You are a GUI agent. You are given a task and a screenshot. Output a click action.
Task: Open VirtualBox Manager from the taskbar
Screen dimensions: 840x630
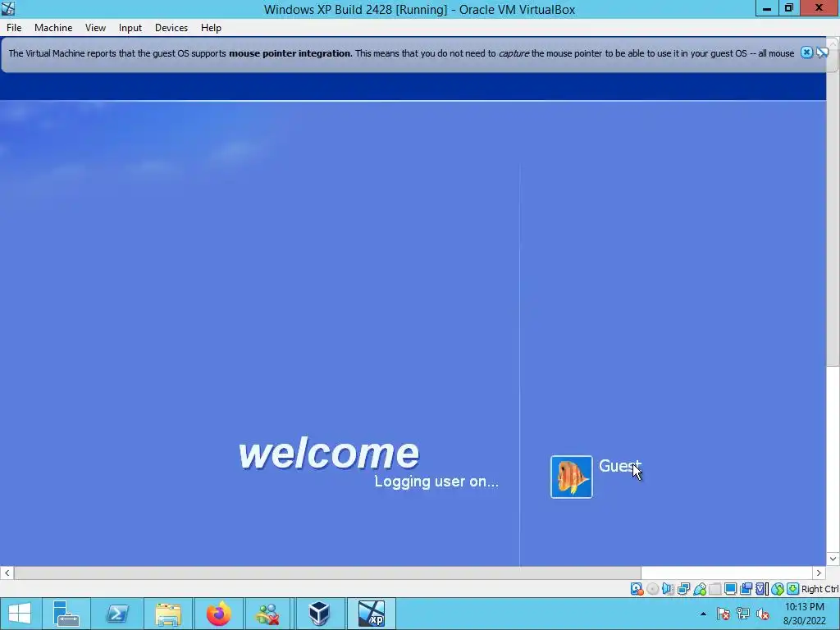coord(320,614)
